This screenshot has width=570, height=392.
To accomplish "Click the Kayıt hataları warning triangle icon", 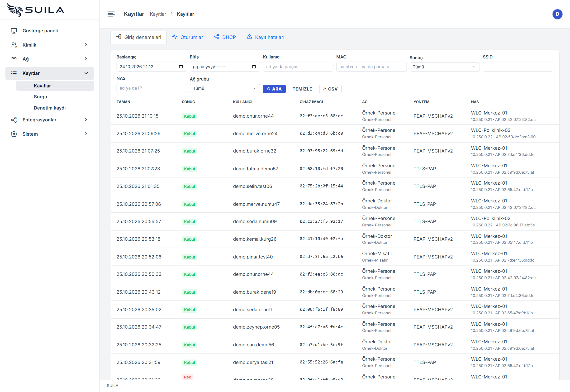I will 249,37.
